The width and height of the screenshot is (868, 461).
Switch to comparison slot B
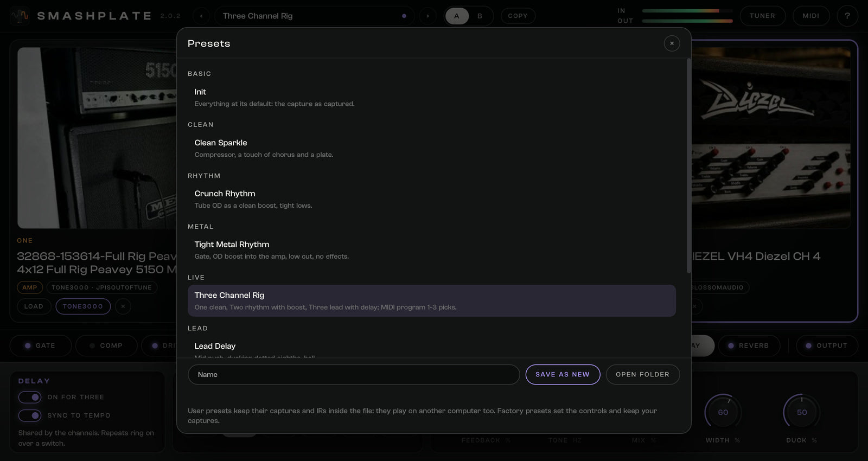(480, 16)
